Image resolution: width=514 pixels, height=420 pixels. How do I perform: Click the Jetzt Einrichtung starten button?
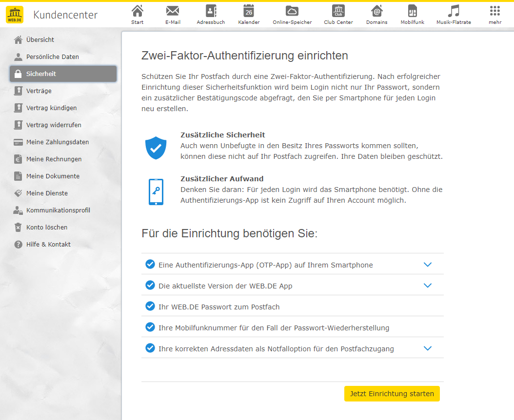point(392,394)
